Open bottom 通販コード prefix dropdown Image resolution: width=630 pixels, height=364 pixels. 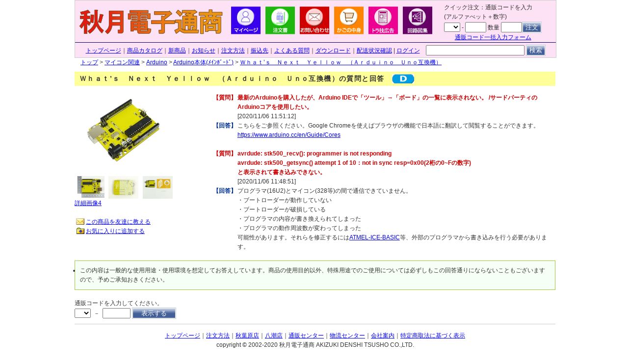[82, 313]
